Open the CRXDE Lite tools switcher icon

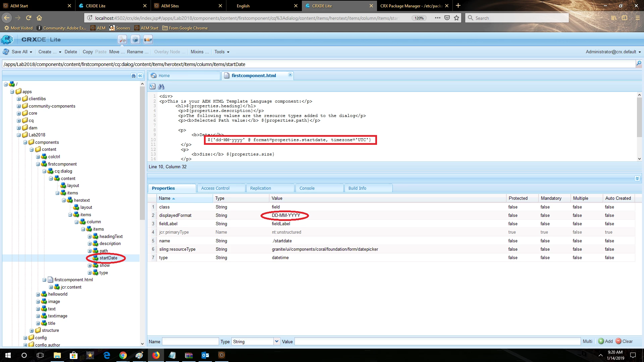tap(122, 40)
